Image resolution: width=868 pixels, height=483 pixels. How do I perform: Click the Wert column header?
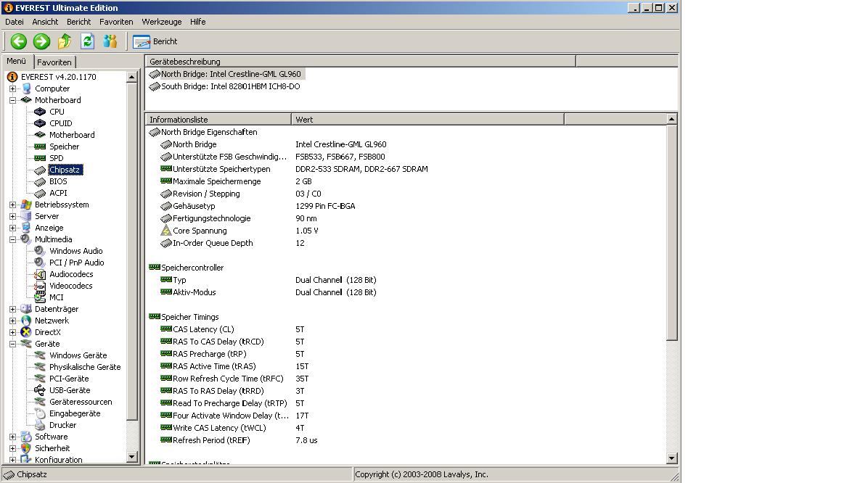pos(427,120)
